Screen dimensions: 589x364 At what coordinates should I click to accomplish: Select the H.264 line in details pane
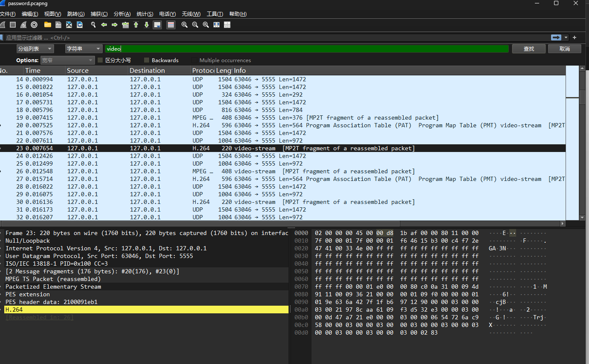pyautogui.click(x=146, y=310)
